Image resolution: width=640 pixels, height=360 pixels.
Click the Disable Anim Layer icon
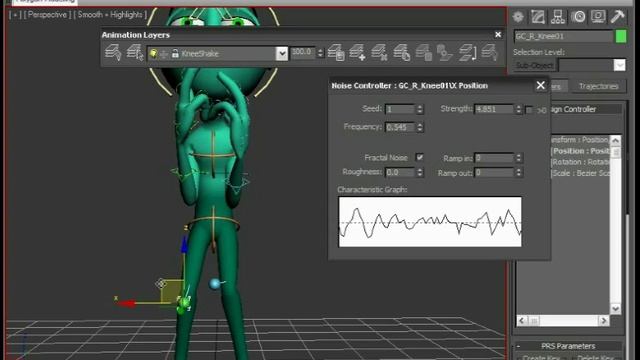[x=489, y=53]
